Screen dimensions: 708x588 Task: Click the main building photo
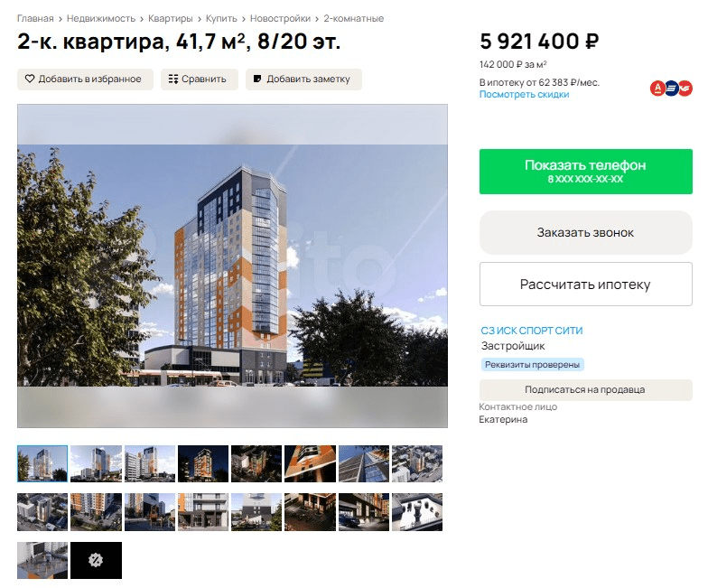[x=233, y=266]
